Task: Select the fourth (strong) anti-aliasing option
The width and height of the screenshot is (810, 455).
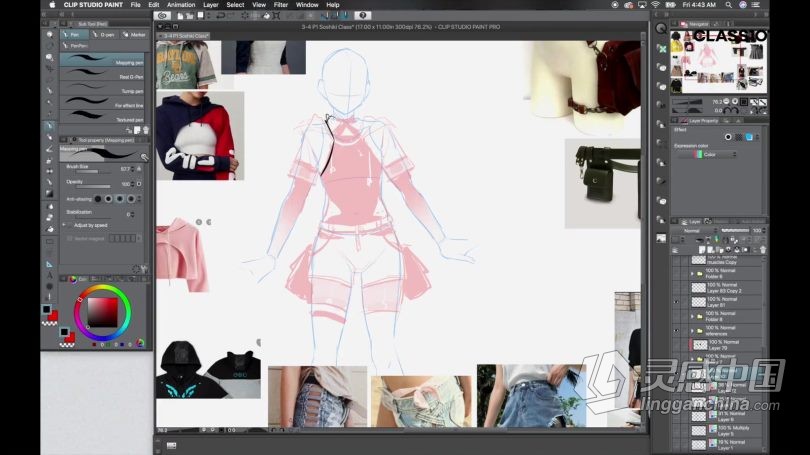Action: click(x=131, y=199)
